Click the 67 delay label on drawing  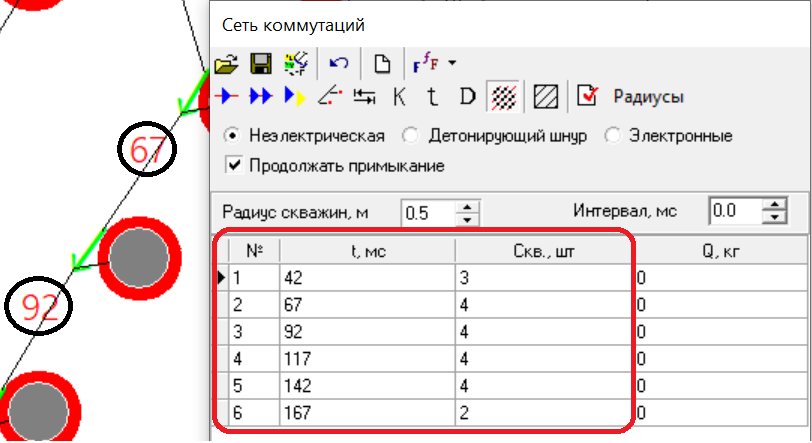(147, 150)
